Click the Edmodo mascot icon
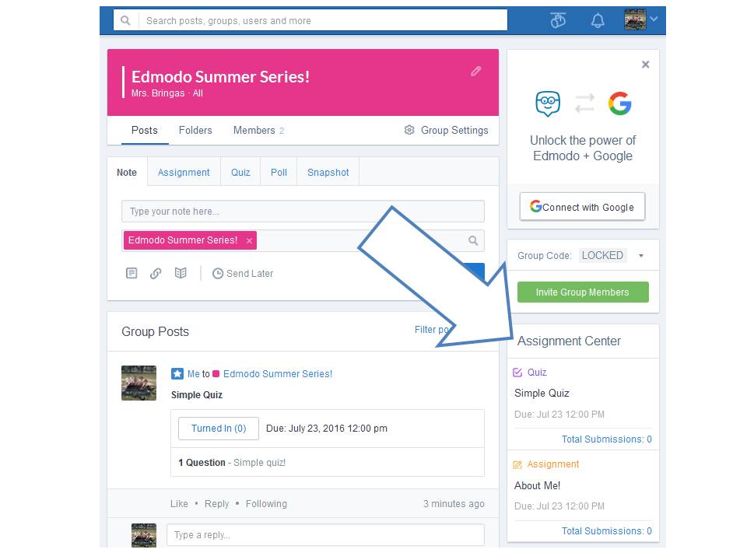Image resolution: width=747 pixels, height=560 pixels. [548, 103]
